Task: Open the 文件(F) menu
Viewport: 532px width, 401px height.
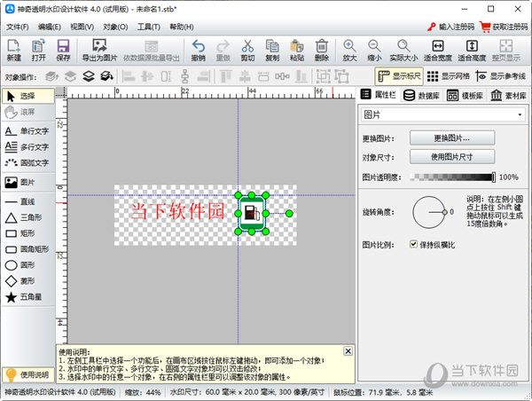Action: 18,27
